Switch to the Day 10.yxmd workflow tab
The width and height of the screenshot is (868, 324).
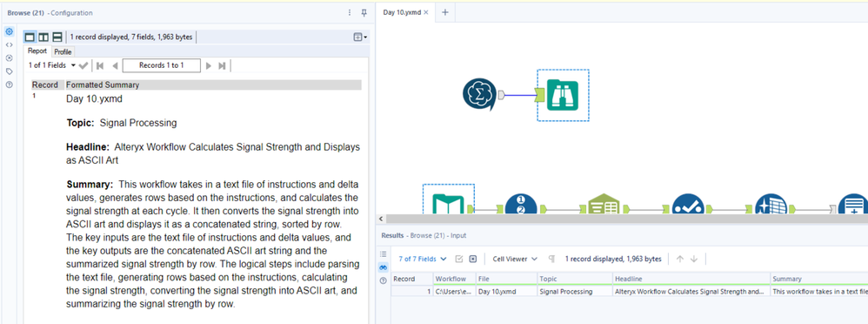[402, 12]
